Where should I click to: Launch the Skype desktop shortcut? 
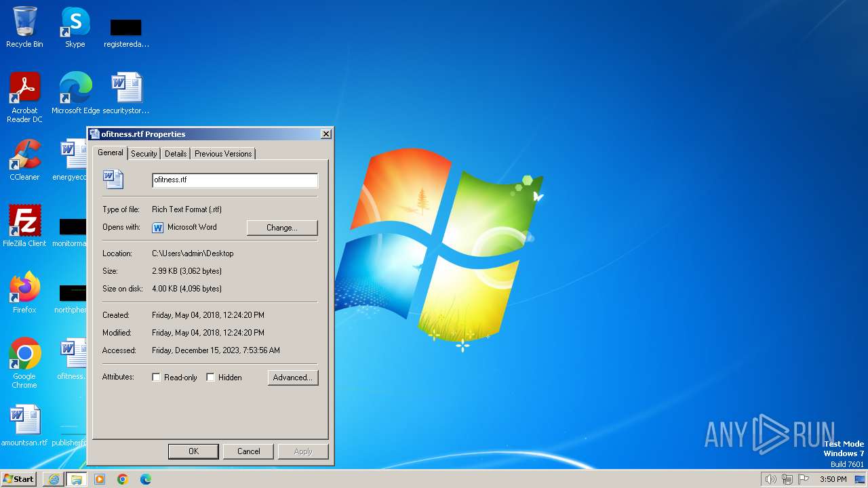pyautogui.click(x=75, y=27)
